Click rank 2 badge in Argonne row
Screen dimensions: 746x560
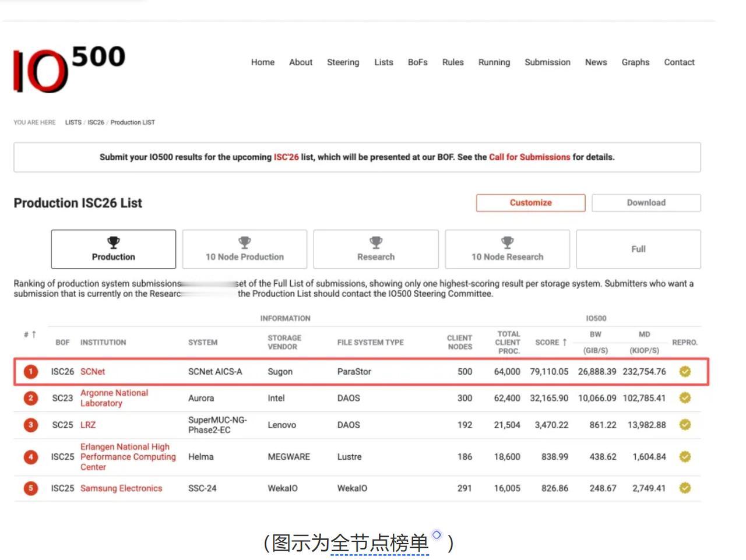(31, 398)
